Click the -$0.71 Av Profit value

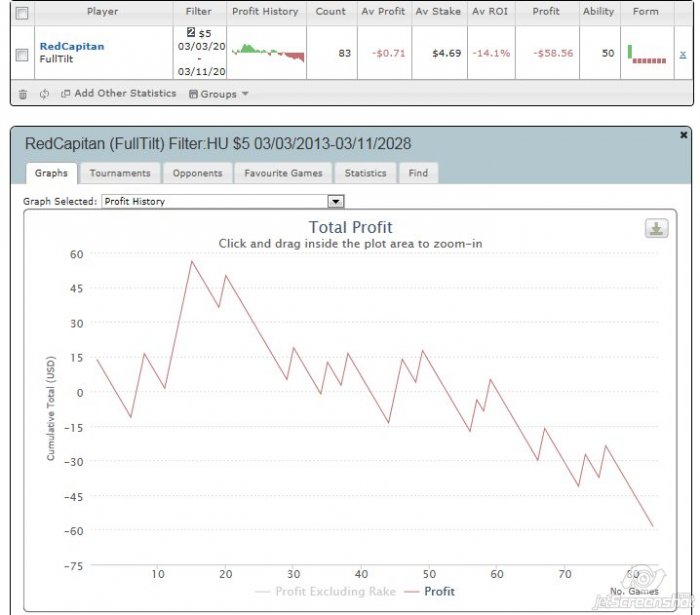388,53
